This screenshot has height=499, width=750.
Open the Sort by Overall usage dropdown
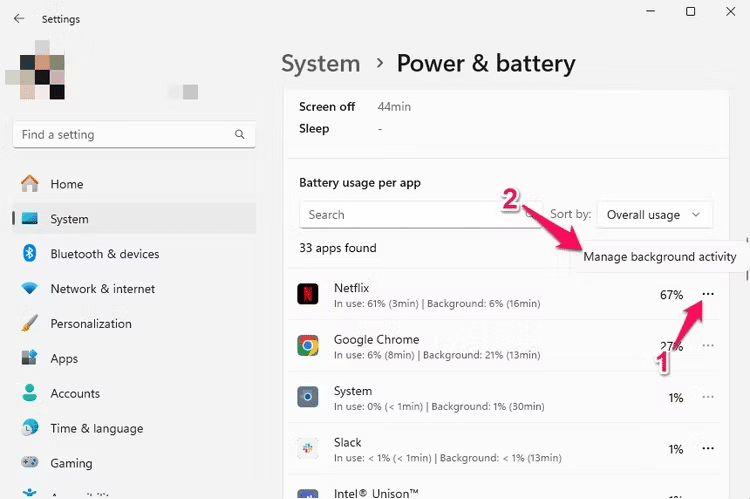(655, 214)
